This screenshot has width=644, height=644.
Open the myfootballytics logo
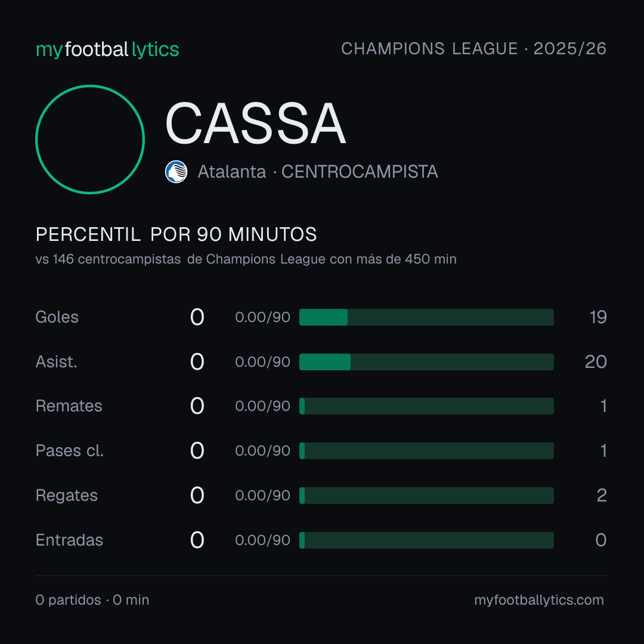point(107,49)
